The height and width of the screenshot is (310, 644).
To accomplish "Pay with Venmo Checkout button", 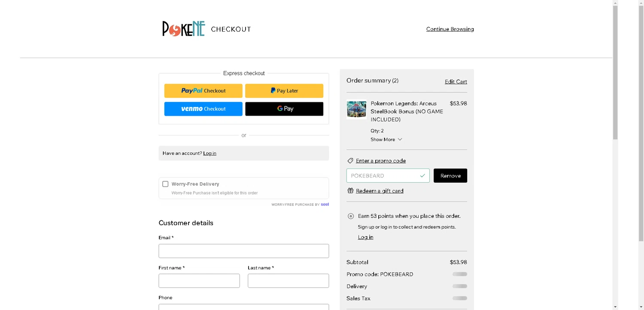I will (204, 109).
